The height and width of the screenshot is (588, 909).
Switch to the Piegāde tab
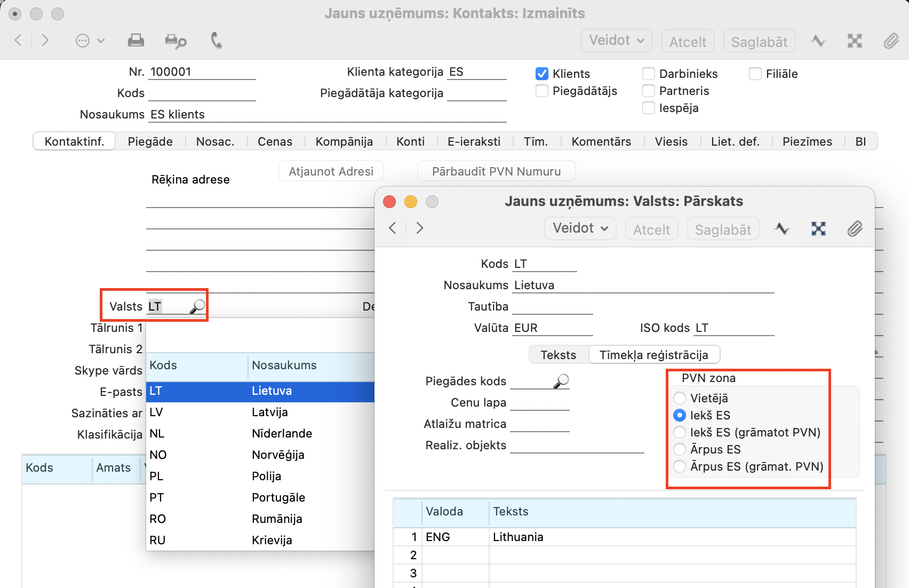point(150,141)
